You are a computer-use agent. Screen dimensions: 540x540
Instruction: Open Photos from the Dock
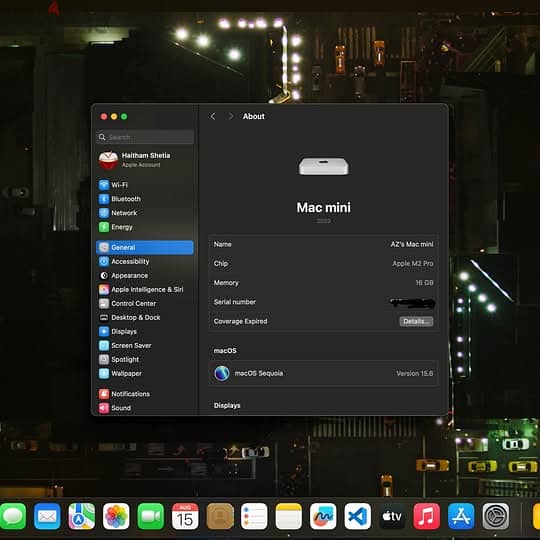[116, 516]
